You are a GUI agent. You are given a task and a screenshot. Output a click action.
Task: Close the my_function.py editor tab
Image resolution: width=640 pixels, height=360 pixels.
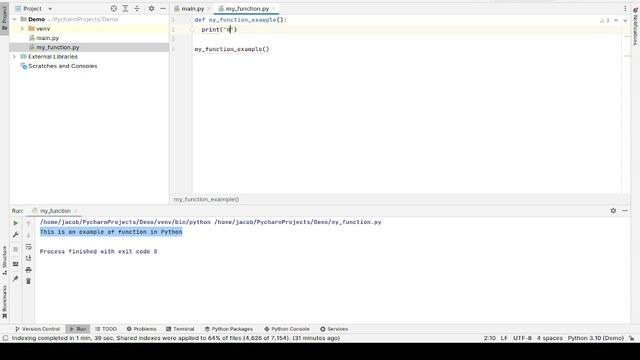tap(274, 9)
